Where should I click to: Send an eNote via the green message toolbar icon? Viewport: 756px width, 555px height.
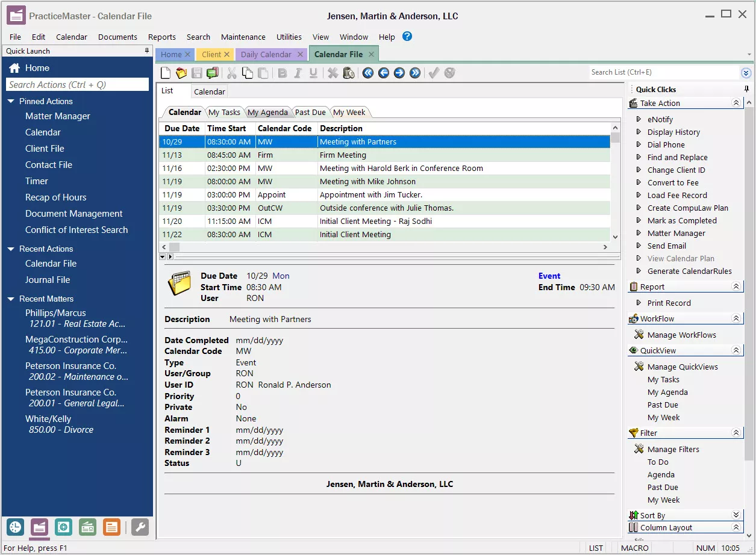(x=212, y=73)
